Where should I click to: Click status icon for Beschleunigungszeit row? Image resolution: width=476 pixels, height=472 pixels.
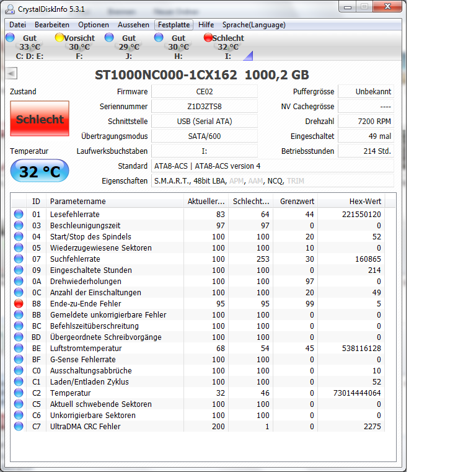click(19, 225)
